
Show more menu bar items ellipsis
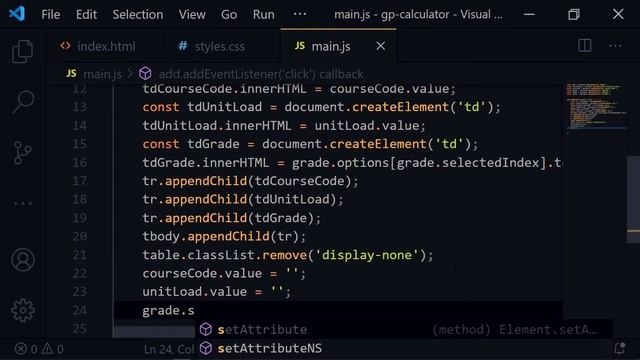[300, 14]
